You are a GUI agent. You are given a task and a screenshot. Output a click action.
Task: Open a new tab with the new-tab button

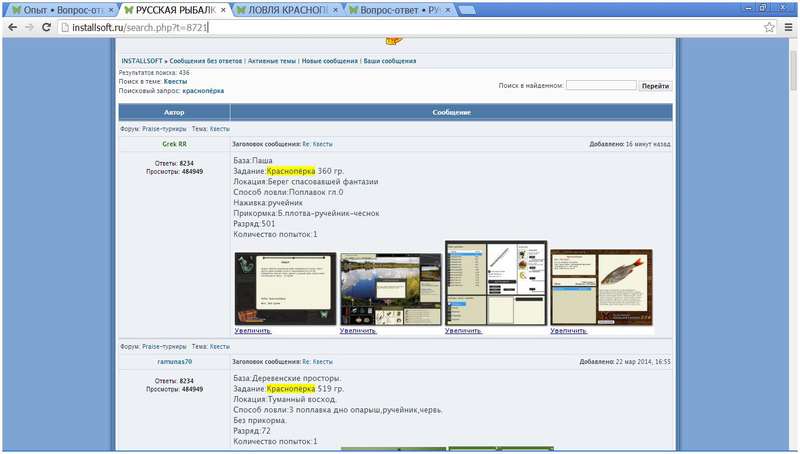click(466, 10)
